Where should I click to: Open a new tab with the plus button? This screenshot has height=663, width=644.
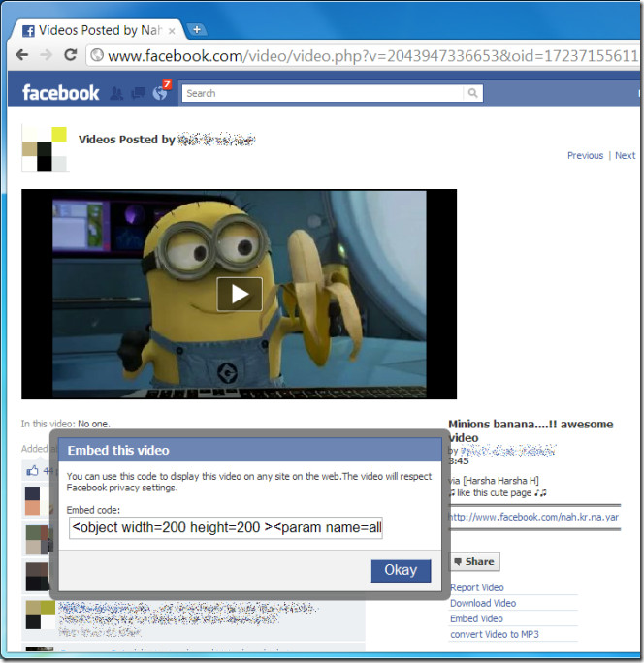[x=197, y=30]
